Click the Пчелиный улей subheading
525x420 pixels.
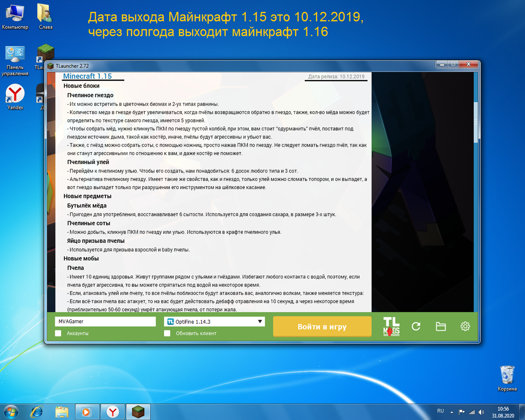coord(88,162)
